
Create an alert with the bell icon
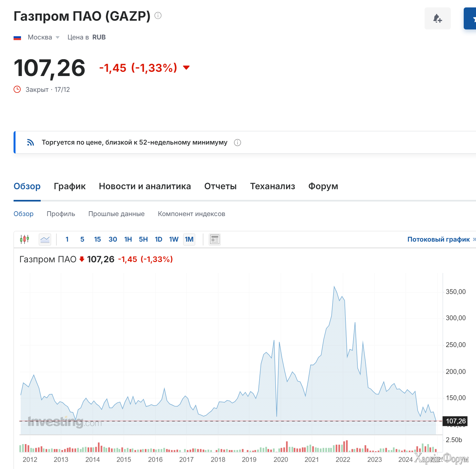tap(438, 18)
